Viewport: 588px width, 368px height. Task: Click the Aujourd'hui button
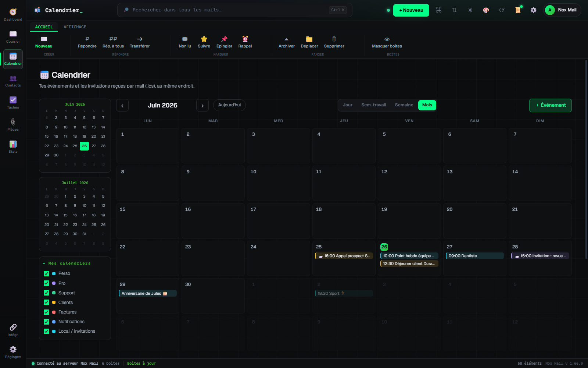(229, 105)
